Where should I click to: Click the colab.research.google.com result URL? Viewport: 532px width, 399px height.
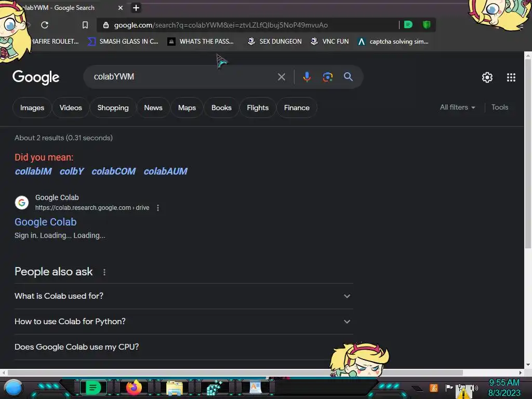coord(92,208)
